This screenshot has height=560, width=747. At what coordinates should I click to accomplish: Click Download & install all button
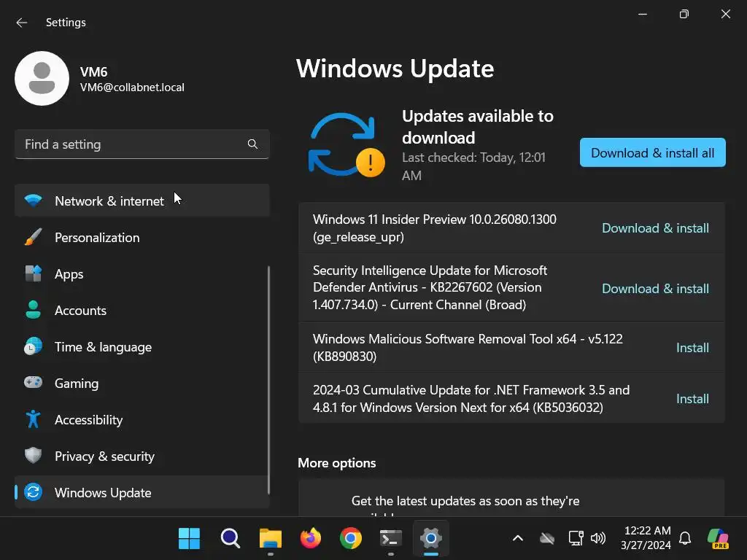tap(652, 152)
